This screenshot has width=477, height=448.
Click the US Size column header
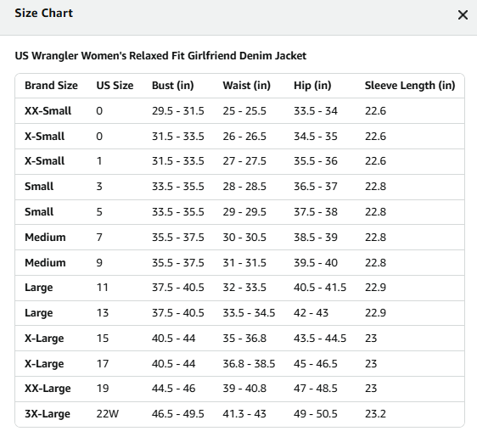click(115, 86)
